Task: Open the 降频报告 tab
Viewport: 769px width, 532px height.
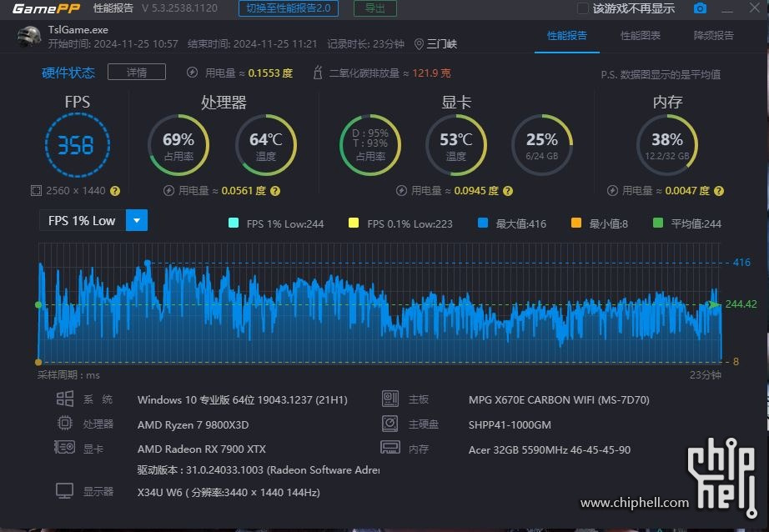Action: click(x=714, y=36)
